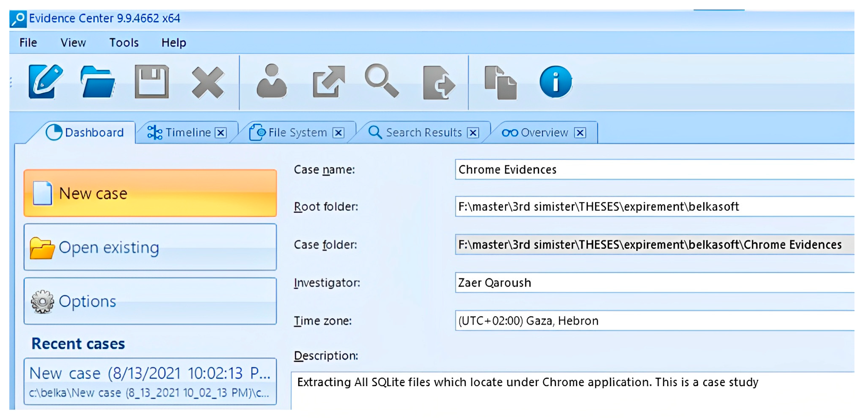
Task: Open the Tools menu
Action: [x=124, y=43]
